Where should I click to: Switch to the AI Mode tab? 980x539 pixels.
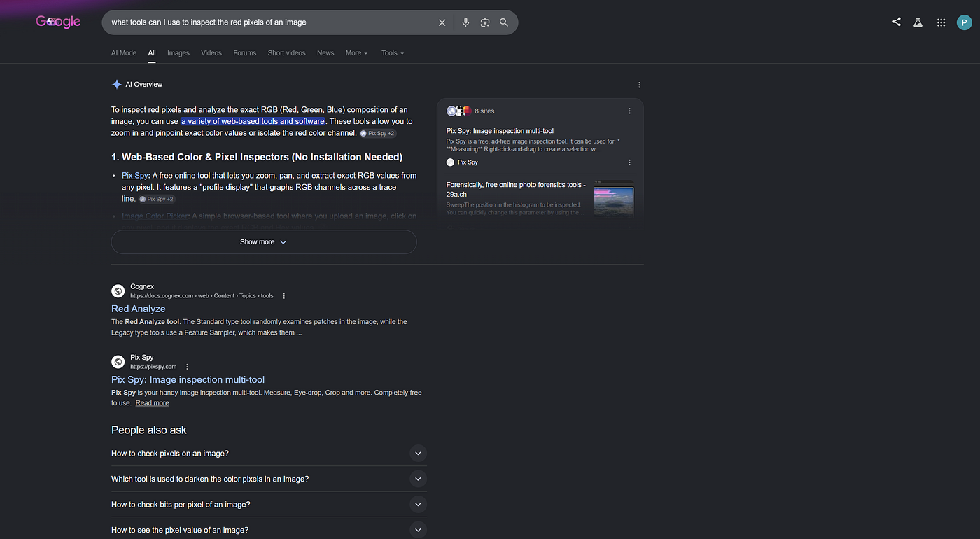pyautogui.click(x=124, y=53)
